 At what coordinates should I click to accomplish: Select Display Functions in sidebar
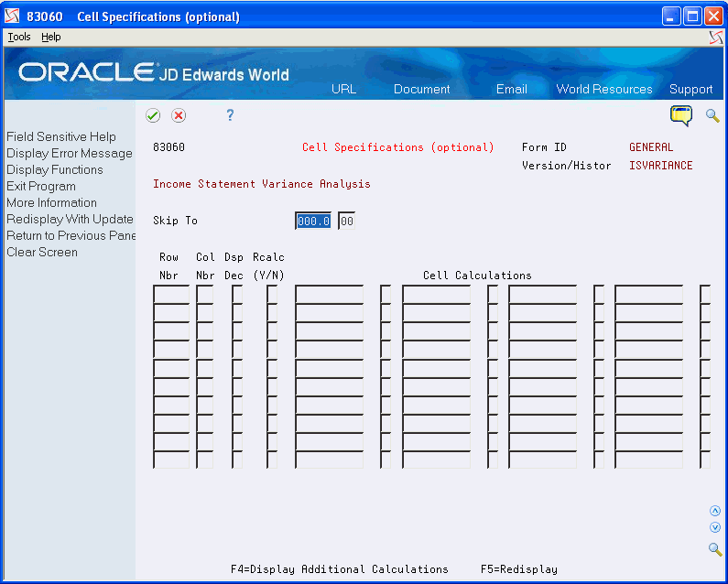pos(55,170)
